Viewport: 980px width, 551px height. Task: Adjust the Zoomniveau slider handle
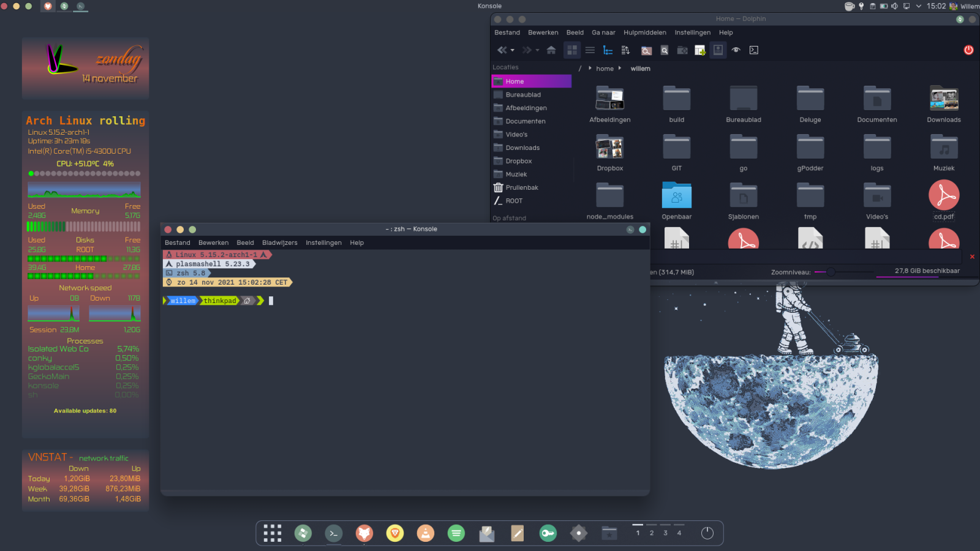(x=831, y=272)
